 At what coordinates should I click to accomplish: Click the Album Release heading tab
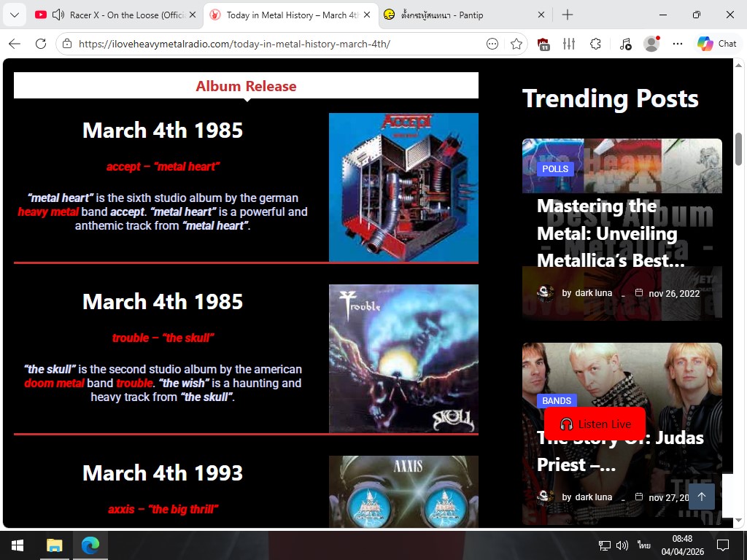point(246,86)
